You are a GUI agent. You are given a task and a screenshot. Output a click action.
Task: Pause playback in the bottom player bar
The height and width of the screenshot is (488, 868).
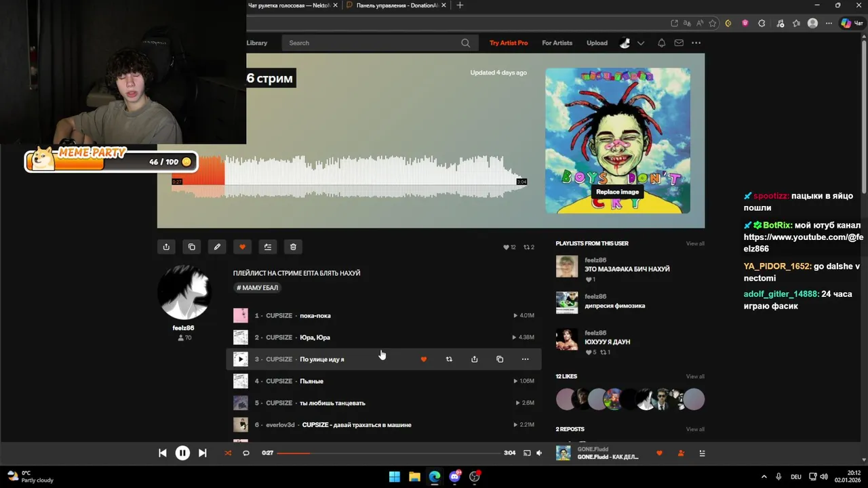click(x=182, y=453)
